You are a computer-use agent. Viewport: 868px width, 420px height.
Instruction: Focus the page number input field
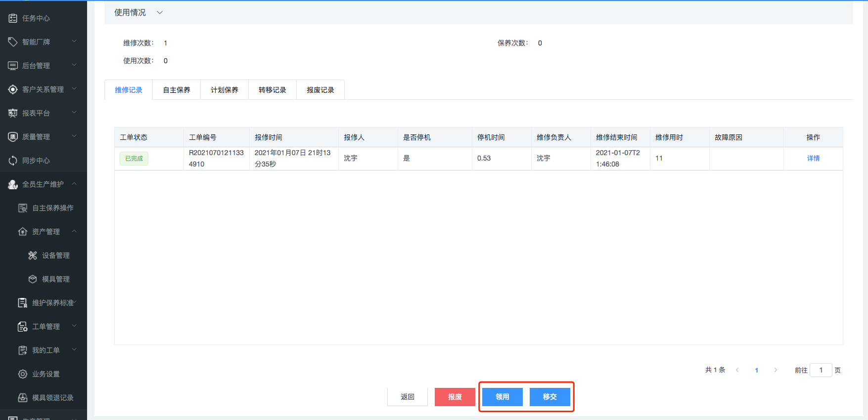point(821,370)
